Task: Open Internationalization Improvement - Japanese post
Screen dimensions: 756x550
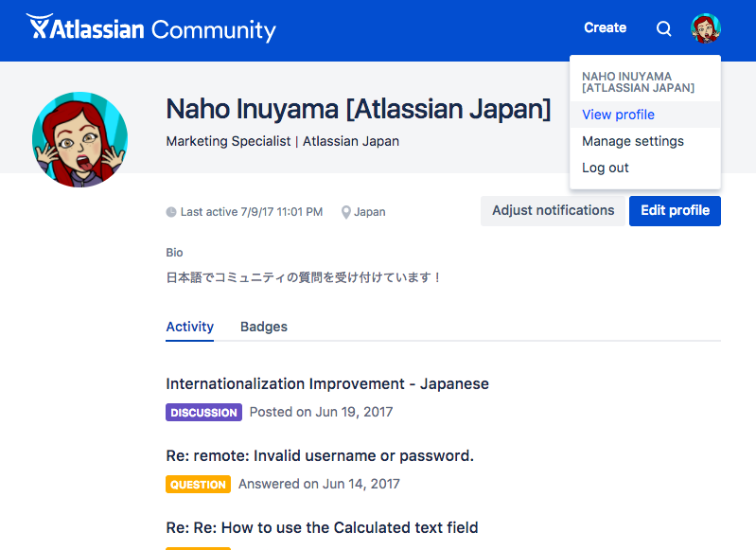Action: pos(327,384)
